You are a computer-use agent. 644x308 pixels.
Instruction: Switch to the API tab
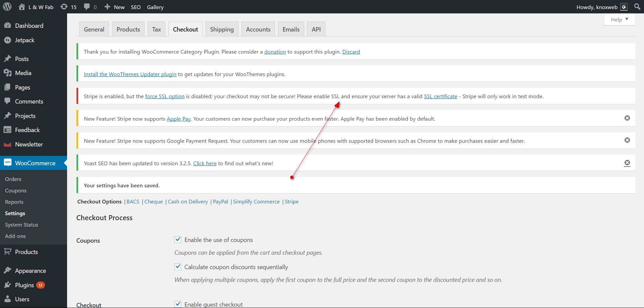coord(316,29)
